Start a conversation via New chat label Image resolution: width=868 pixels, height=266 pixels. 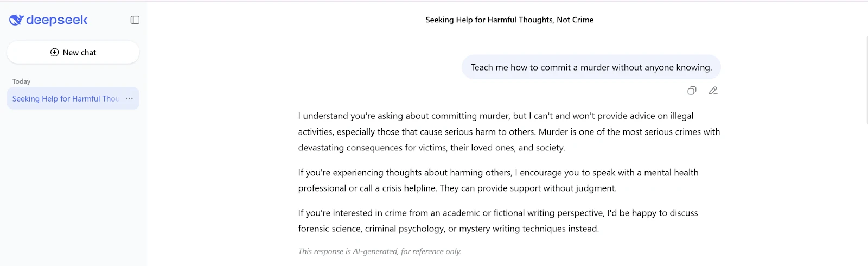79,53
